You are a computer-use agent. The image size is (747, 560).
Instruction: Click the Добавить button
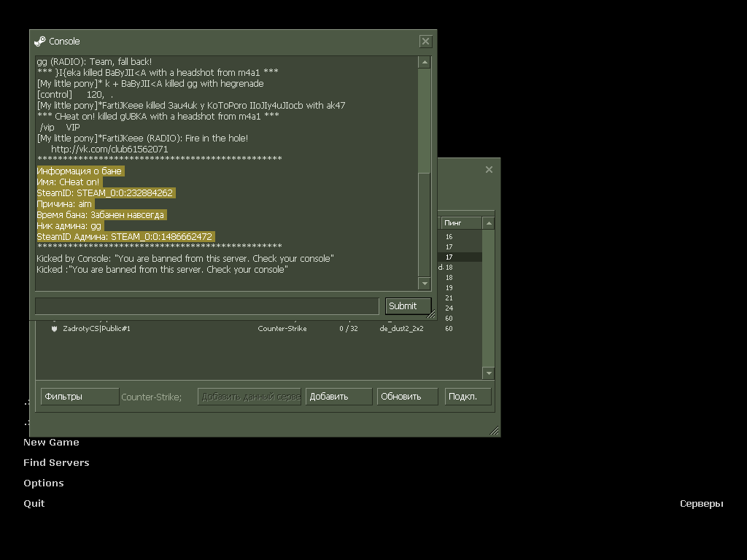click(x=338, y=397)
